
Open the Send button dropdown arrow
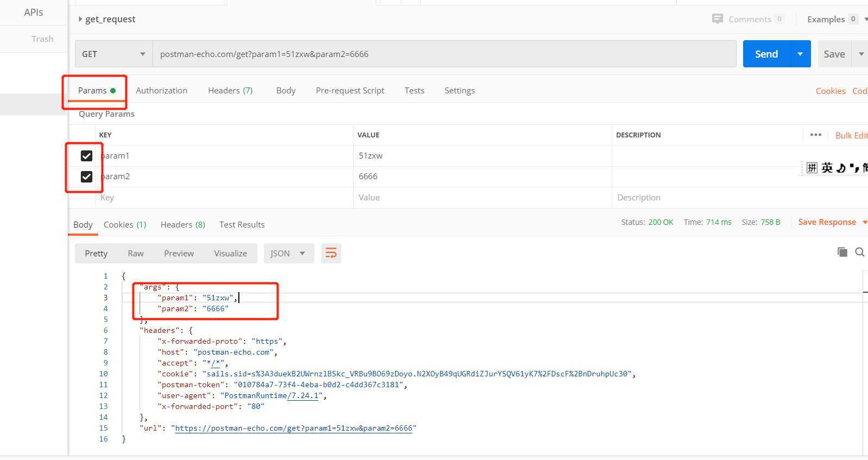click(x=800, y=54)
